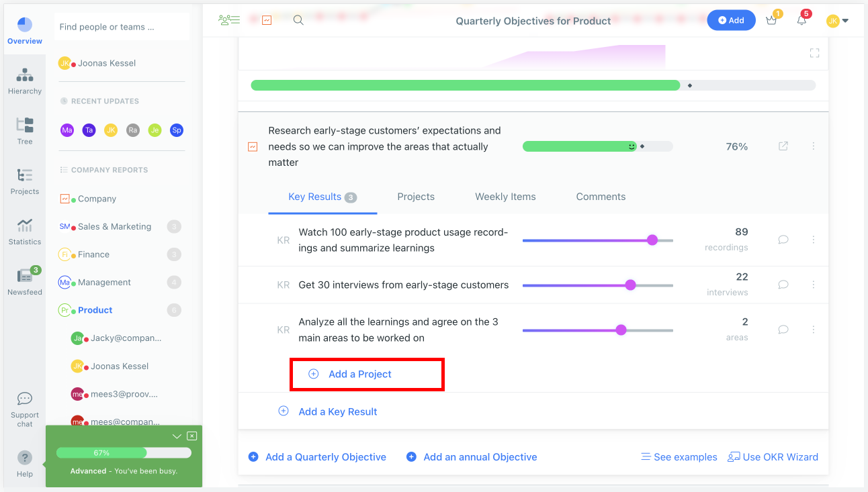The height and width of the screenshot is (492, 868).
Task: Open the Comments tab
Action: coord(601,197)
